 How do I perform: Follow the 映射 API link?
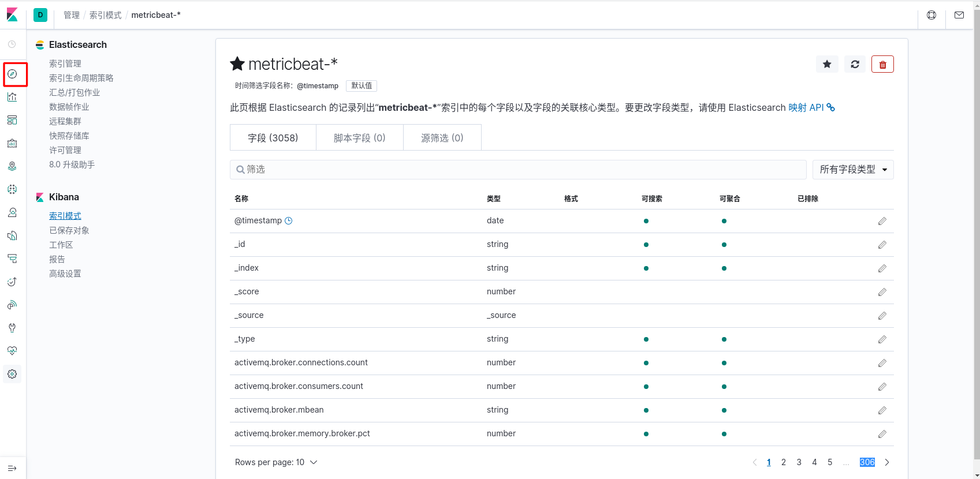coord(811,107)
